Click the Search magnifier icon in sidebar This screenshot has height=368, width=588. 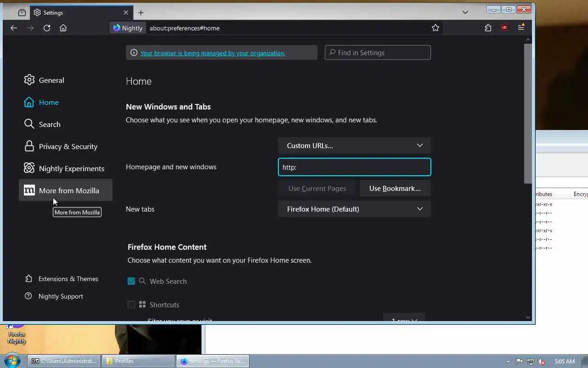click(29, 124)
